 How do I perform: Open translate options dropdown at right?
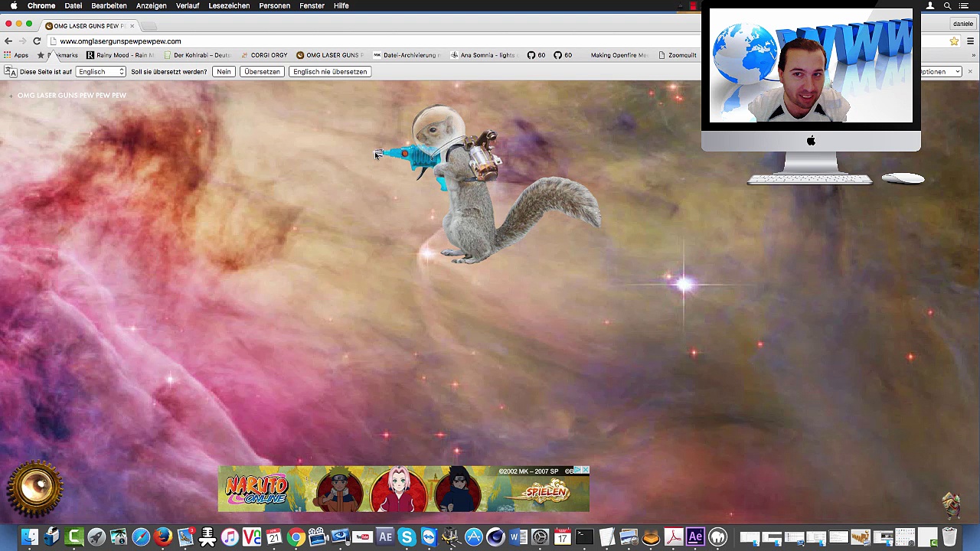tap(940, 72)
